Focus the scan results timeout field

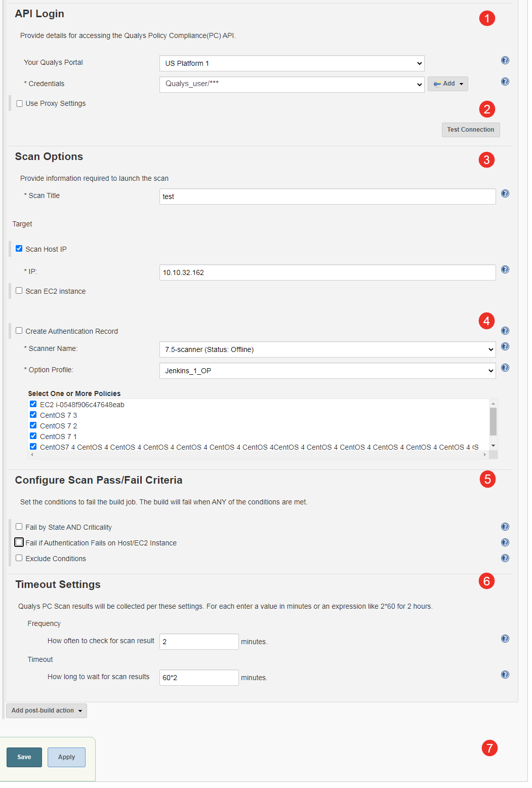tap(199, 678)
